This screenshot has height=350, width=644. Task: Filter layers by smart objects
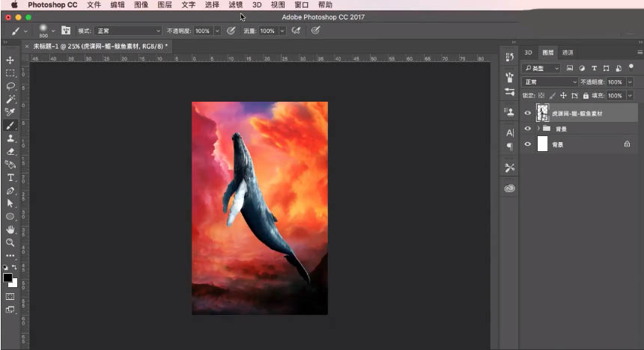(x=619, y=68)
